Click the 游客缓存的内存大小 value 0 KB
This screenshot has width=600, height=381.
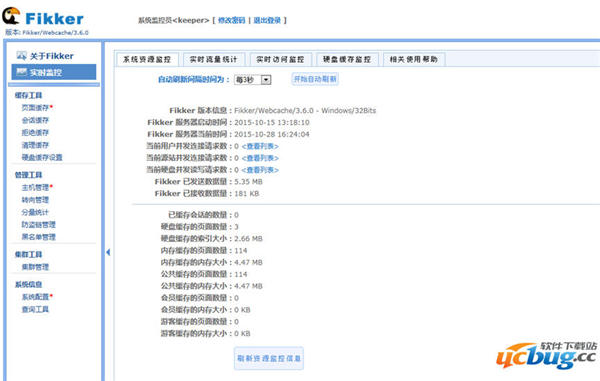[242, 334]
